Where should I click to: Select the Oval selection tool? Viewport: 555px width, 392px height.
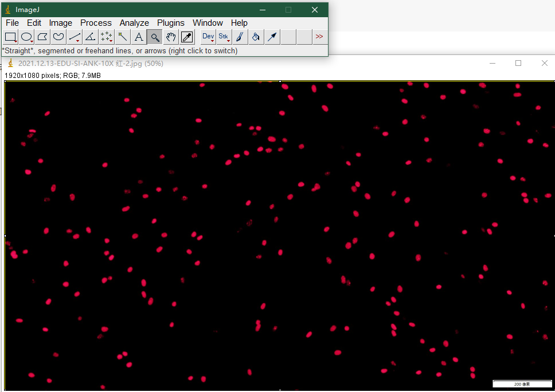pos(26,37)
